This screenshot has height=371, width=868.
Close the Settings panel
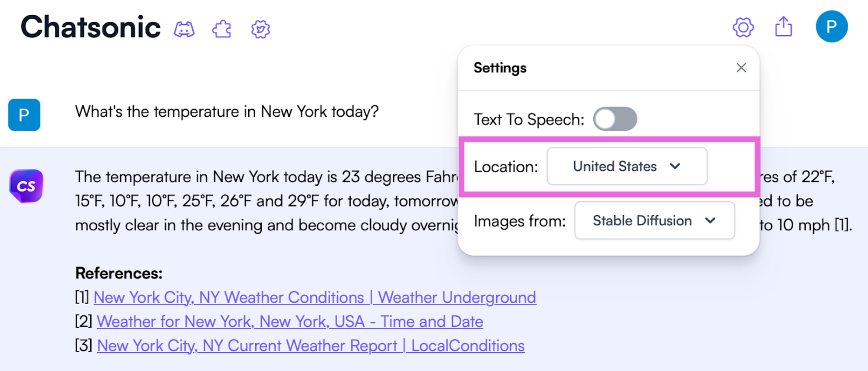(x=741, y=68)
